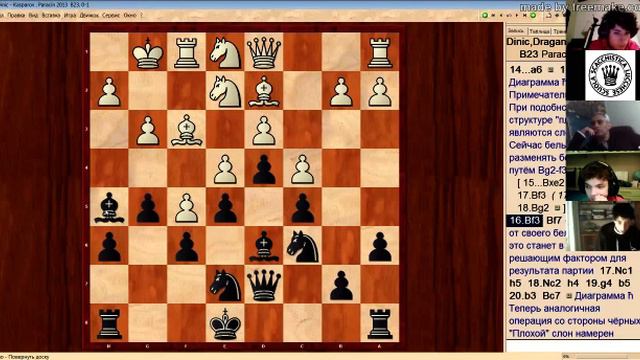Image resolution: width=640 pixels, height=360 pixels.
Task: Go to variation move 18.Bg2
Action: tap(533, 208)
